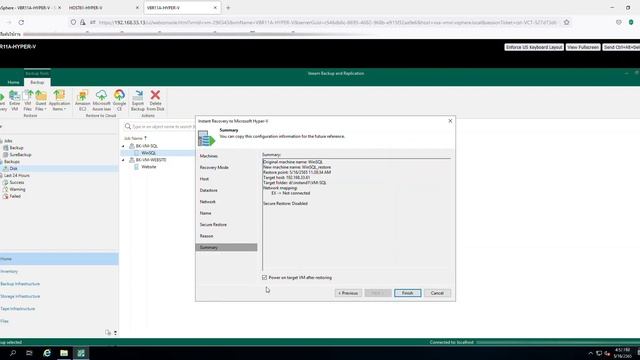The image size is (640, 360).
Task: Go to Machines wizard step
Action: 209,156
